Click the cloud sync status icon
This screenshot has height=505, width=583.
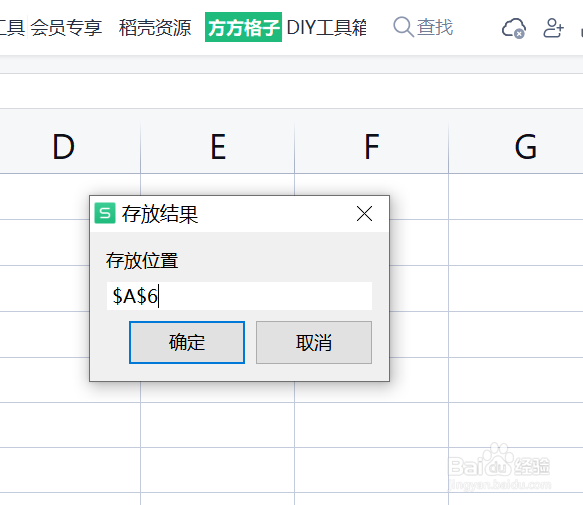pyautogui.click(x=513, y=28)
